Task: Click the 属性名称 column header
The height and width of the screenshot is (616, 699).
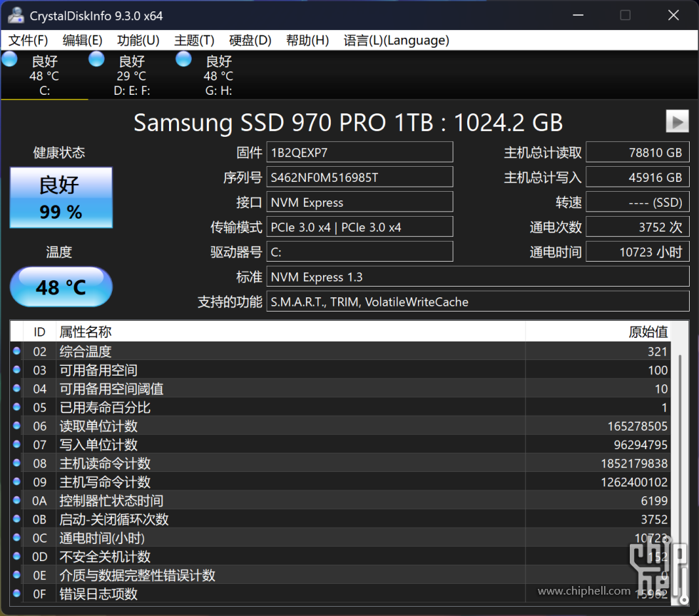Action: pos(290,332)
